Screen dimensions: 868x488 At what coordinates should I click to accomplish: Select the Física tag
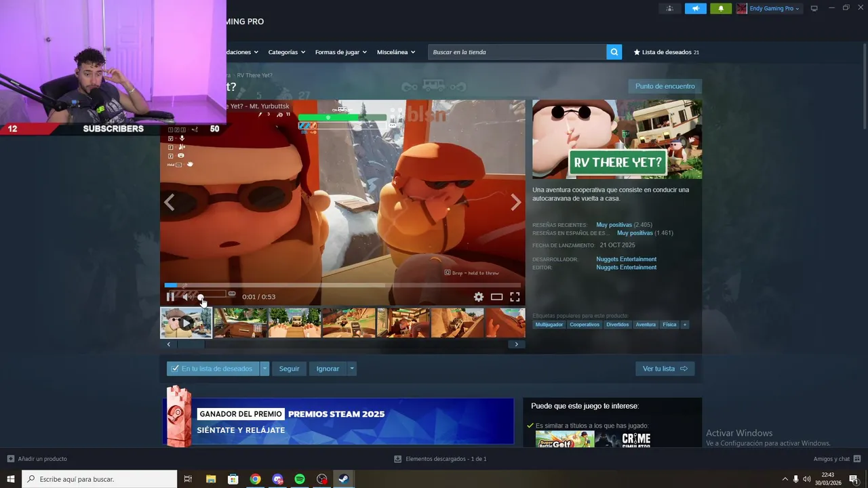[669, 325]
